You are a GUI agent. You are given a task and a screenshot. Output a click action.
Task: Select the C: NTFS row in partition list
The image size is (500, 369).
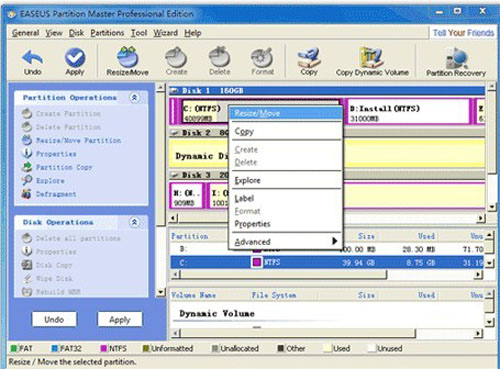pos(328,262)
